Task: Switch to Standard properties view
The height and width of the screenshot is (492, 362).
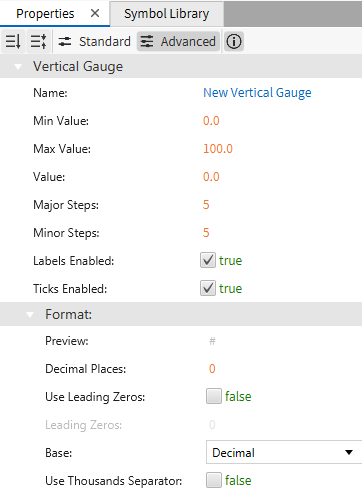Action: (94, 42)
